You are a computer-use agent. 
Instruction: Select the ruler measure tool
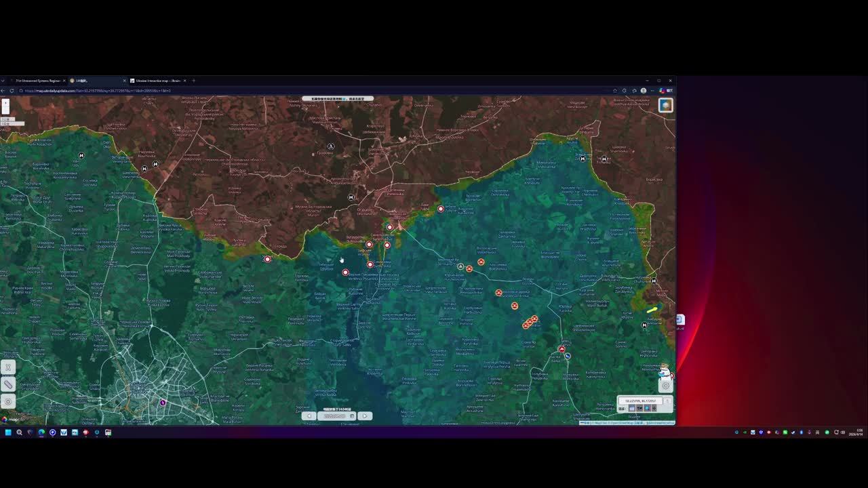click(x=8, y=384)
